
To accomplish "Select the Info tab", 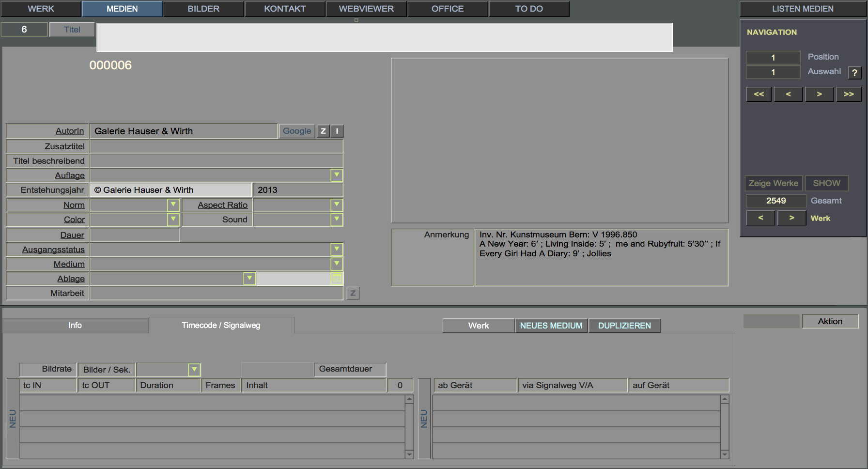I will pyautogui.click(x=75, y=325).
